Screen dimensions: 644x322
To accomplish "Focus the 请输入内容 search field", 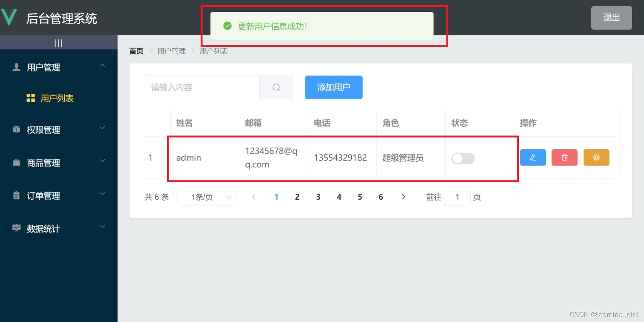I will 201,87.
